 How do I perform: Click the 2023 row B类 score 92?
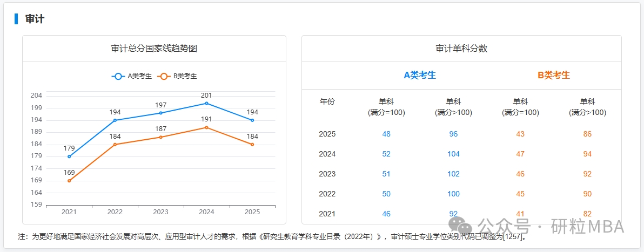[x=587, y=174]
